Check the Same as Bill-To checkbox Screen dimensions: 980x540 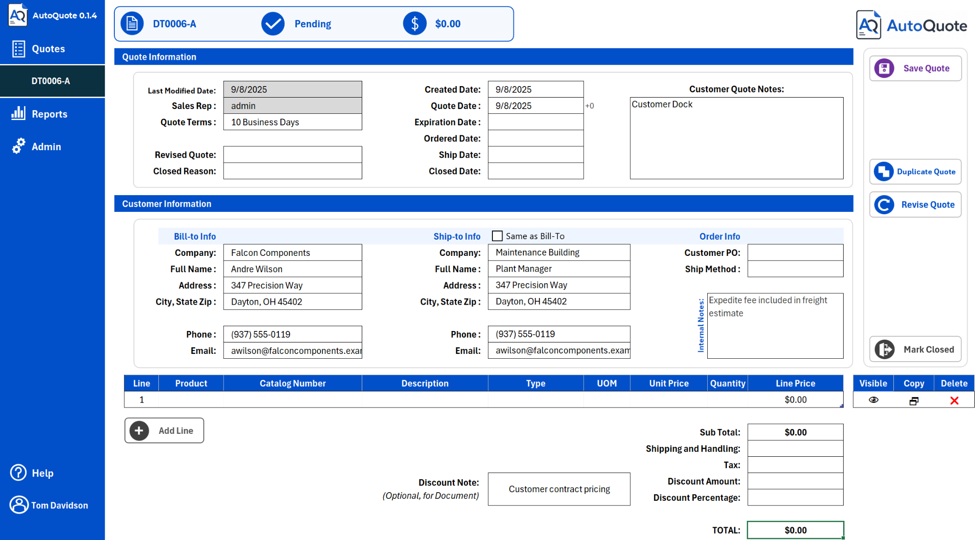point(497,236)
